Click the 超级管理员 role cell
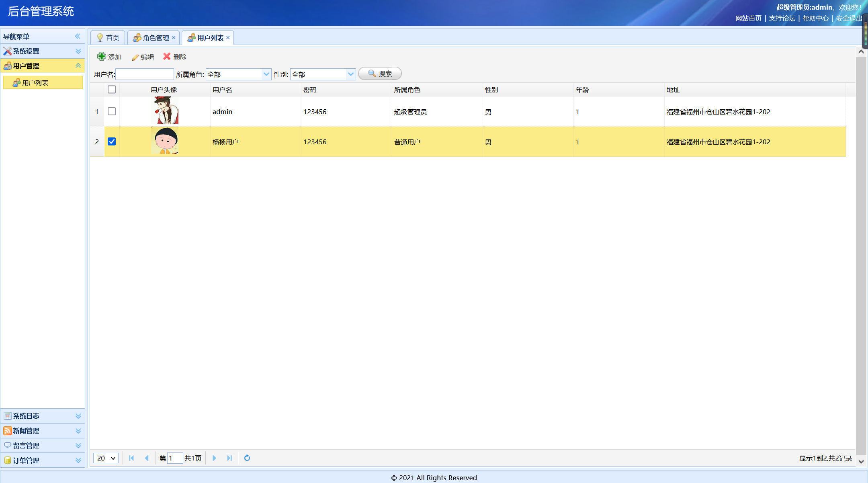 (437, 112)
